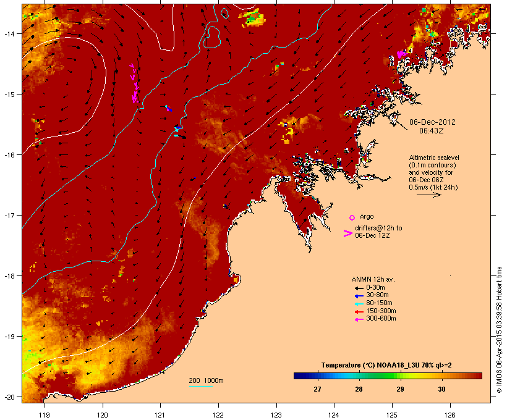
Task: Click longitude axis label 126
Action: coord(450,415)
